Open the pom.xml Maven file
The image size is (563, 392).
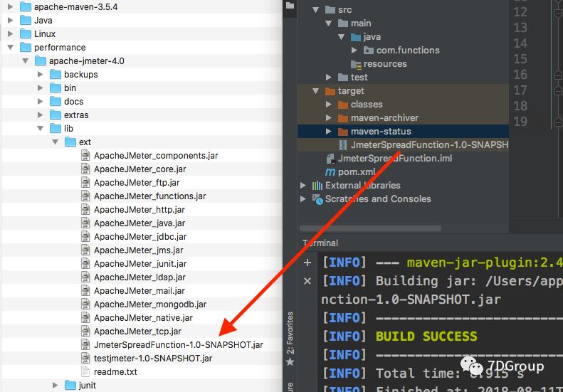[357, 172]
